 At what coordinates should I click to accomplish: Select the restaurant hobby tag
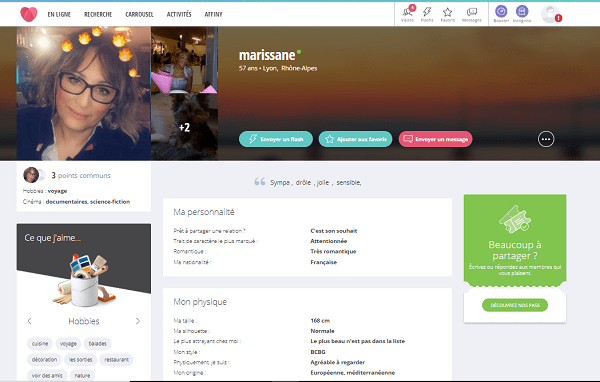pos(116,360)
